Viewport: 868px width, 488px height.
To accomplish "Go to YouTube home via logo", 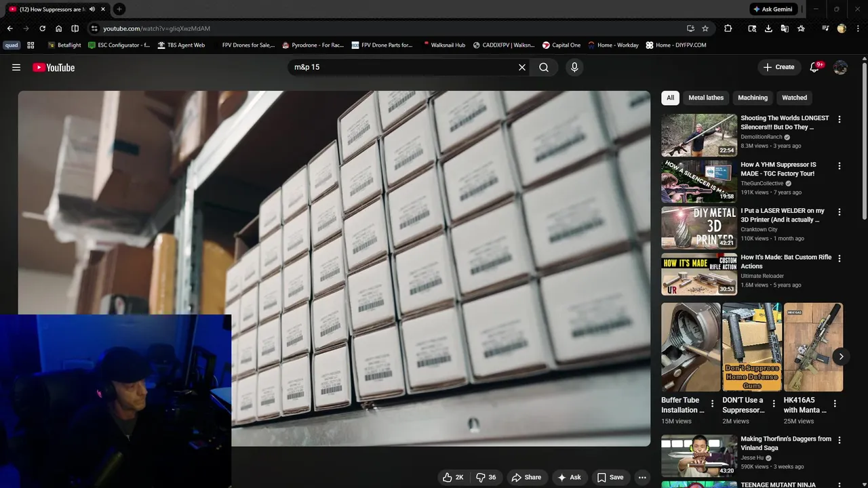I will tap(54, 67).
